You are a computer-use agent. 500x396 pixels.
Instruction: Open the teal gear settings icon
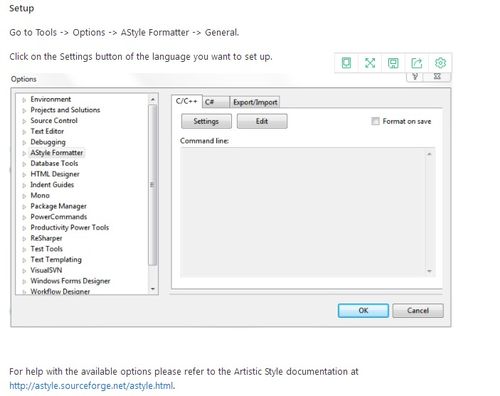440,63
